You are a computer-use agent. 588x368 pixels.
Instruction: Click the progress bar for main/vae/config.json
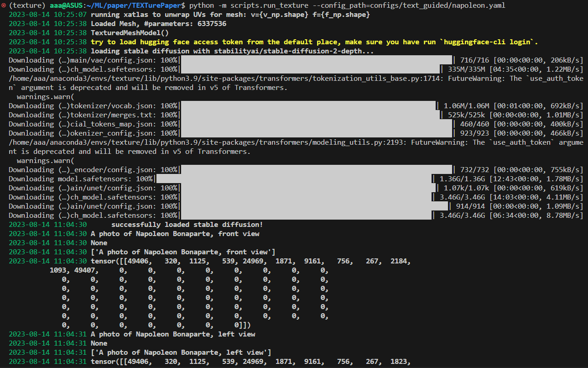coord(317,60)
